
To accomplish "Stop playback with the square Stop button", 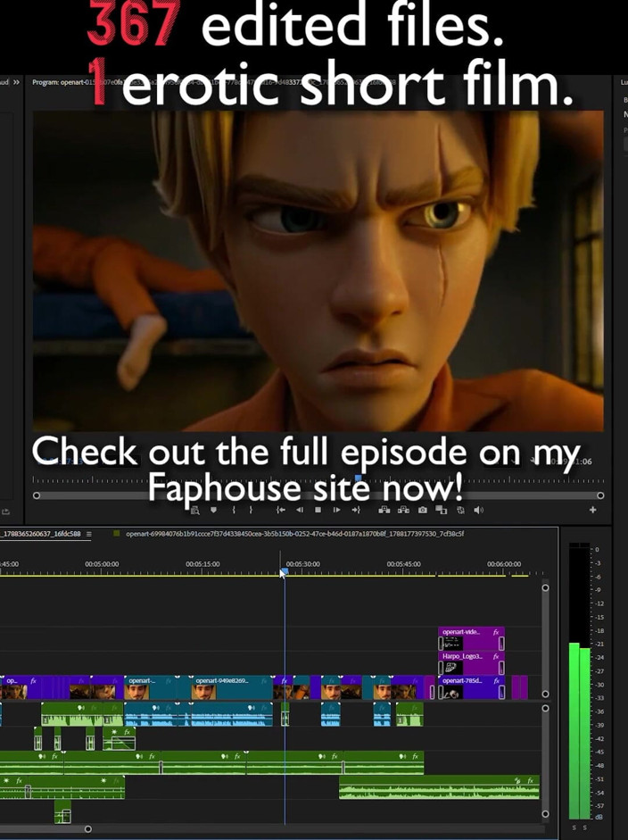I will [x=318, y=510].
